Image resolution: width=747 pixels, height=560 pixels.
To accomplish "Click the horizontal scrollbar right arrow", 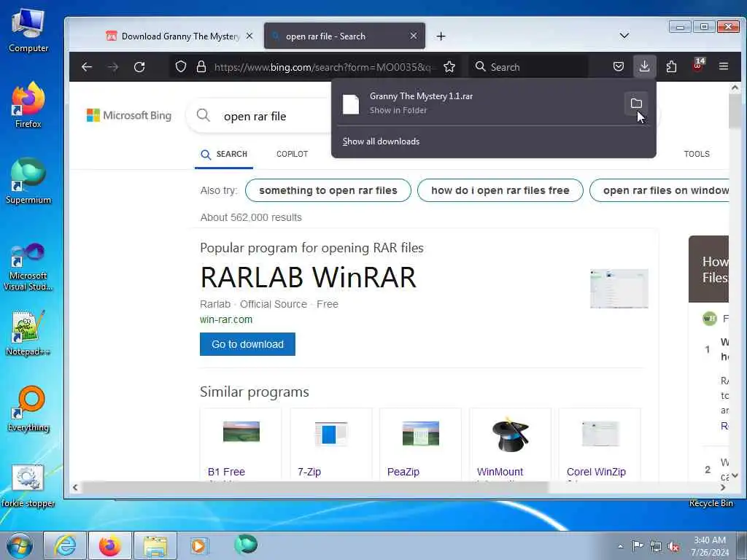I will coord(723,487).
